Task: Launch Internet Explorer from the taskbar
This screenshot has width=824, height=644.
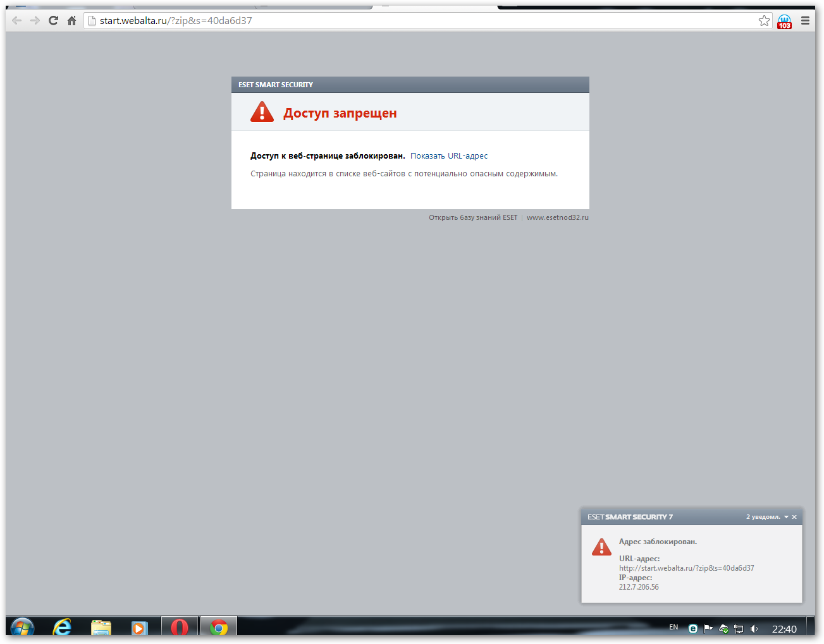Action: click(62, 628)
